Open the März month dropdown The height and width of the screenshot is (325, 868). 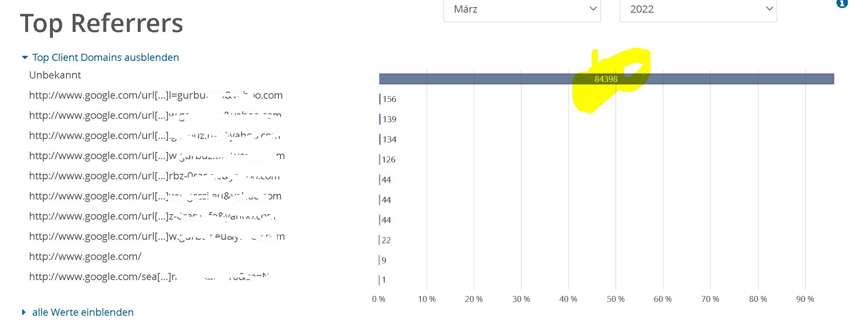522,10
